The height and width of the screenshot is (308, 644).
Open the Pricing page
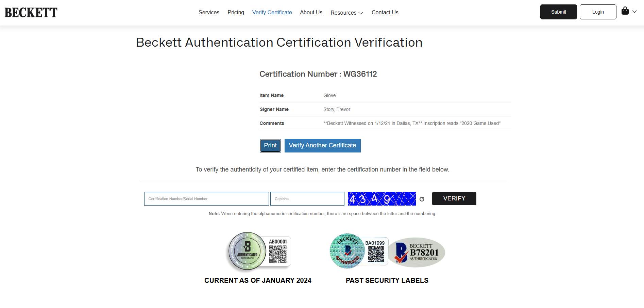pyautogui.click(x=236, y=12)
